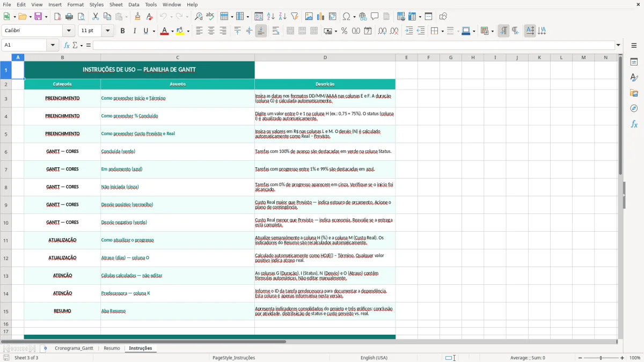This screenshot has width=644, height=362.
Task: Open Conditional Formatting dropdown arrow
Action: (492, 31)
